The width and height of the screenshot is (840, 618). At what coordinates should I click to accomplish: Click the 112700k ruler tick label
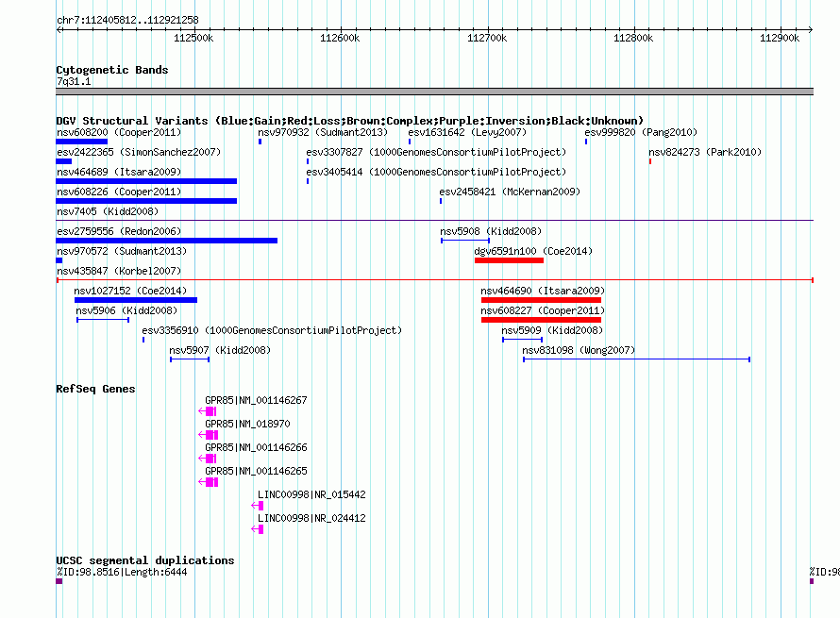tap(487, 38)
